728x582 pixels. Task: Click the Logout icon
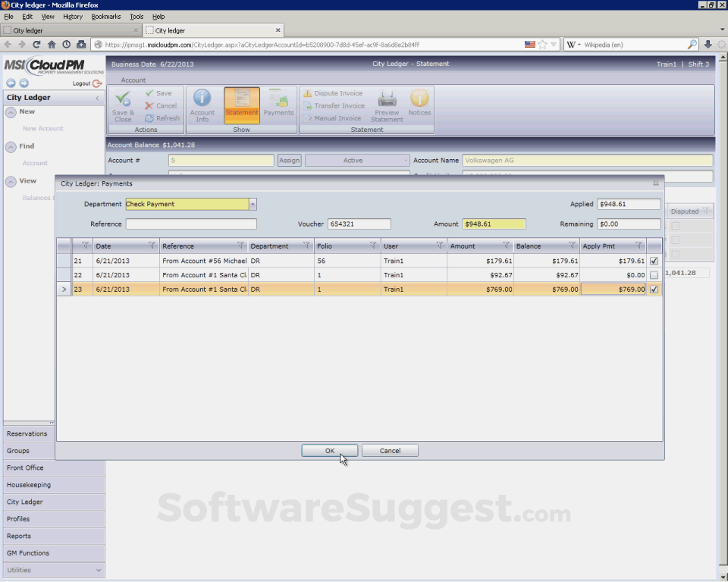pos(96,83)
